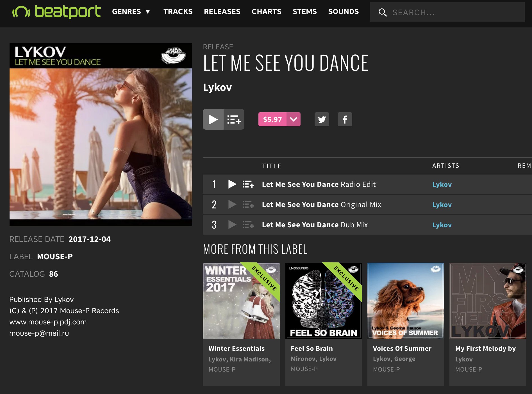Viewport: 532px width, 394px height.
Task: Play the Dub Mix track
Action: point(232,225)
